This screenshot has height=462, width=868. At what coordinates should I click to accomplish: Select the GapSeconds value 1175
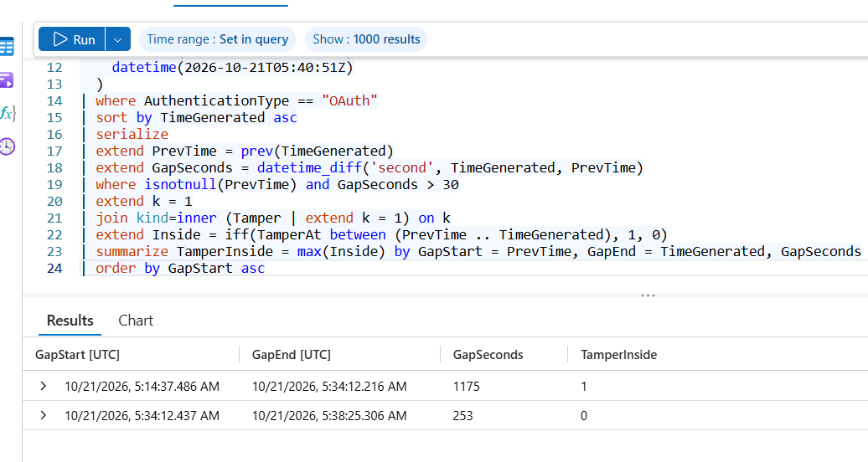(466, 386)
